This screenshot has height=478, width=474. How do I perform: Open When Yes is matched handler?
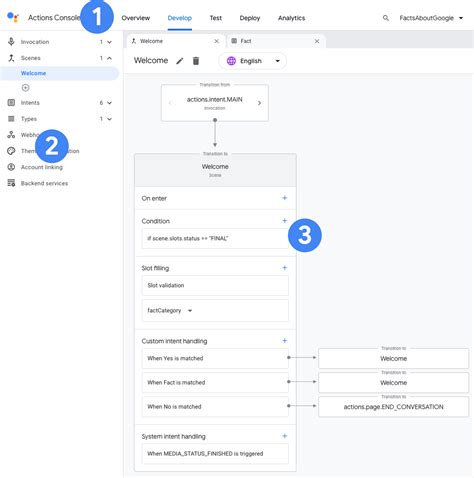coord(215,358)
